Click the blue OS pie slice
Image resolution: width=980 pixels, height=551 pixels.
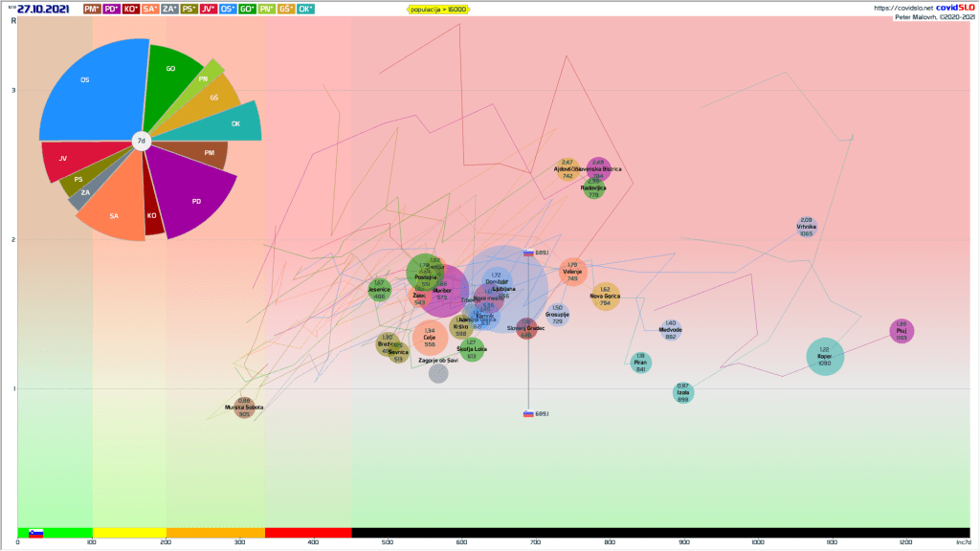(x=91, y=91)
